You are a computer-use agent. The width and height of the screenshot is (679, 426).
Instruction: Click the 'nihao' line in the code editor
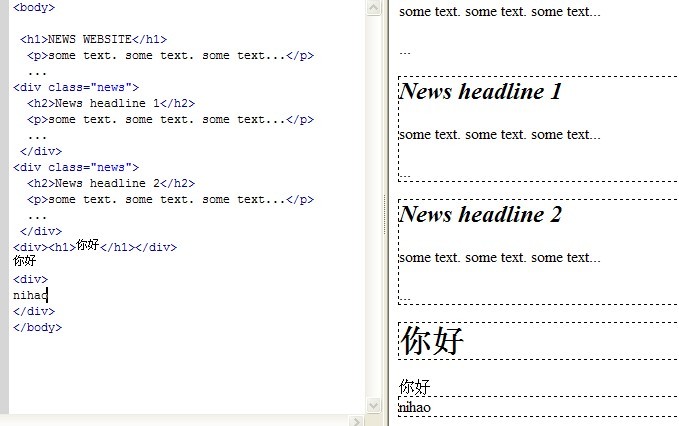point(30,295)
